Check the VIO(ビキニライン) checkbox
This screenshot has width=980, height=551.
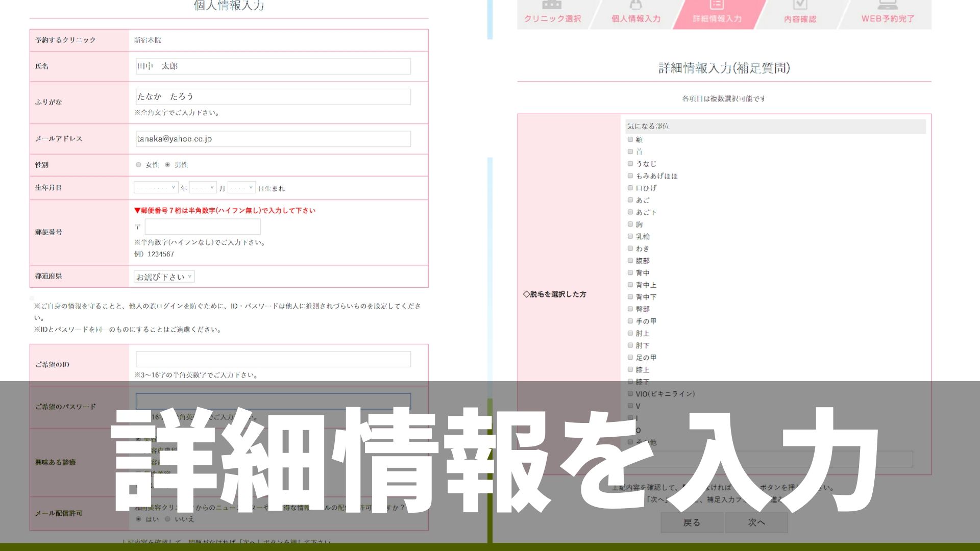click(630, 394)
